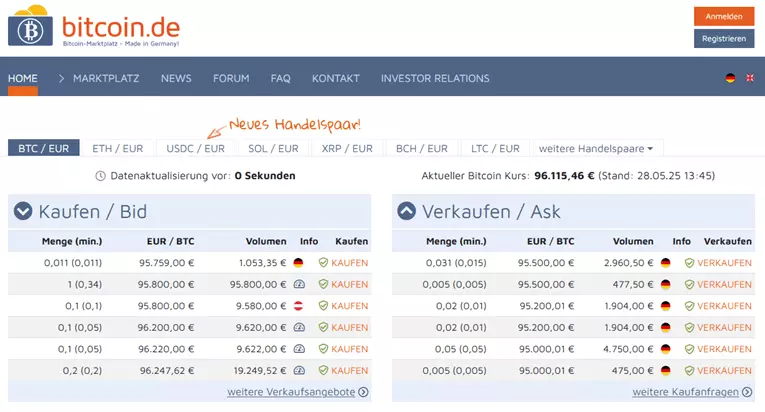Click the Kaufen / Bid chevron down icon
765x412 pixels.
pyautogui.click(x=23, y=211)
